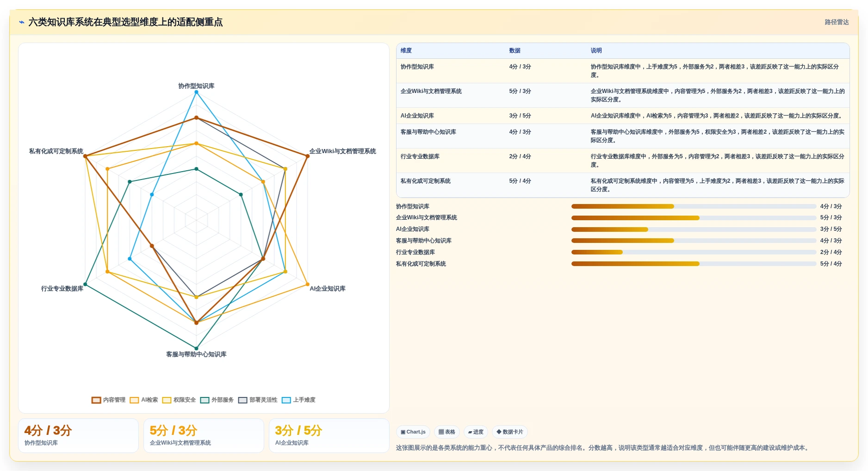
Task: Click the 进度 tag chip
Action: pos(476,432)
